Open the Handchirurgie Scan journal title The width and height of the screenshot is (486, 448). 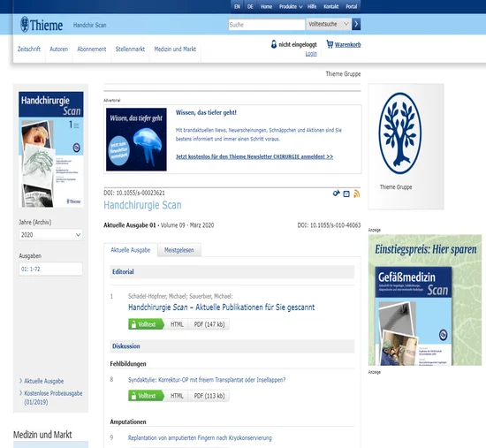(142, 205)
